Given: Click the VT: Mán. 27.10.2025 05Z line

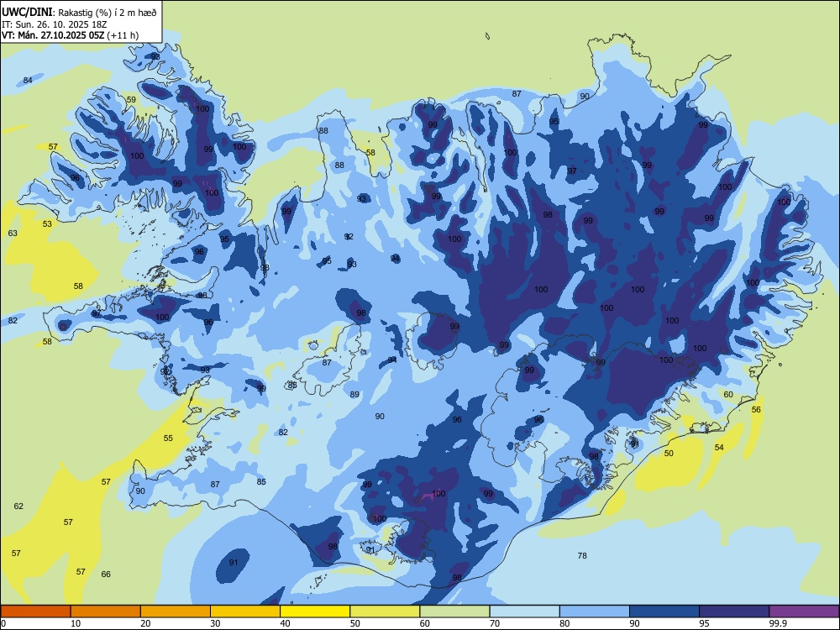Looking at the screenshot, I should coord(71,35).
